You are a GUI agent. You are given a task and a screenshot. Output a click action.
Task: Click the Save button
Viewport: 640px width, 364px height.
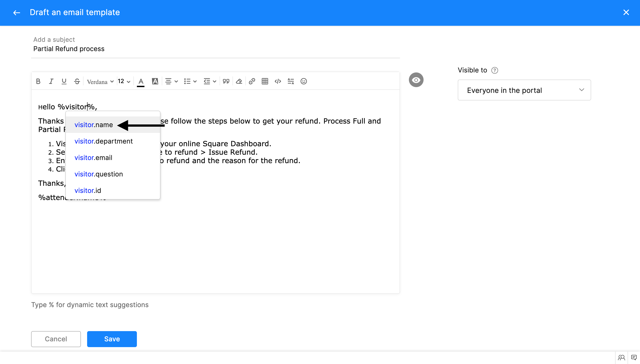[112, 339]
